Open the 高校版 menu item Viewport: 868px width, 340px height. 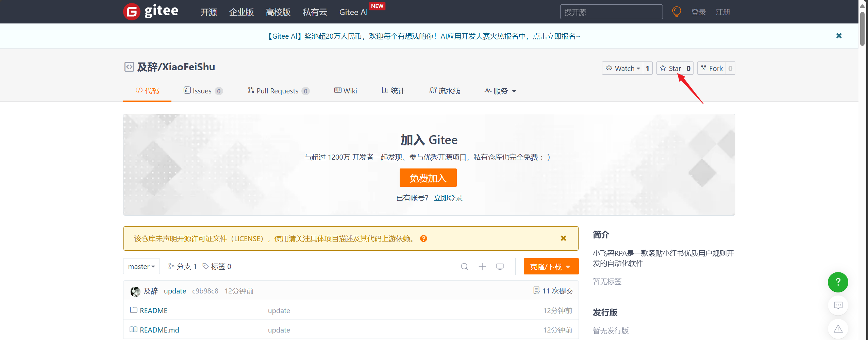click(x=278, y=12)
